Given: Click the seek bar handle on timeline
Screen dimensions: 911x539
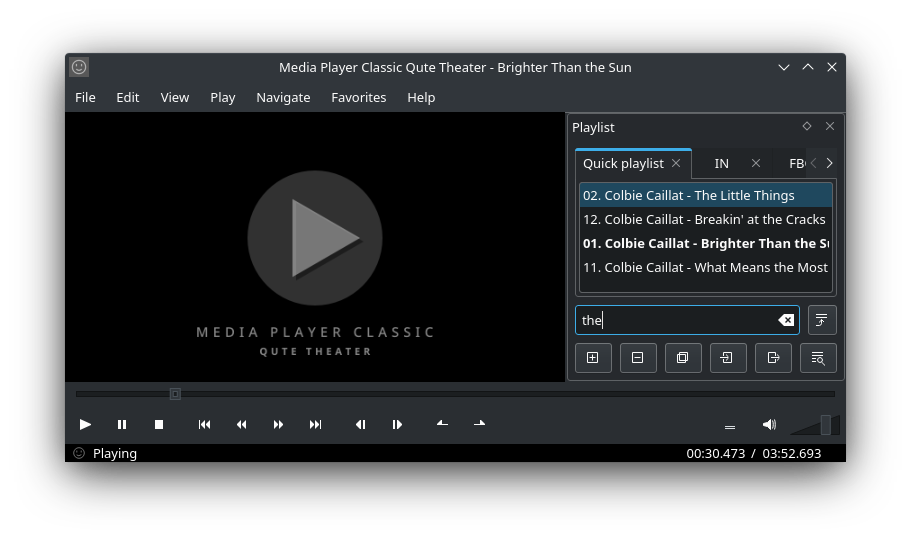Looking at the screenshot, I should [175, 394].
